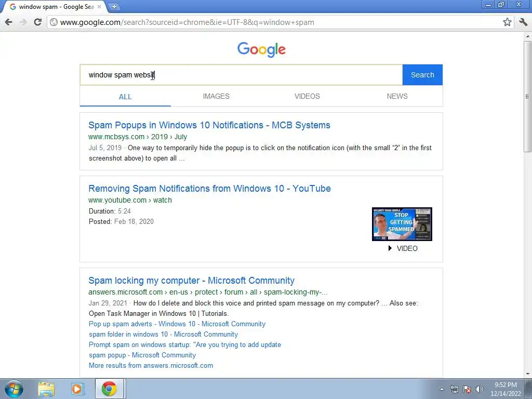Click the page scroll-up arrow
This screenshot has width=532, height=399.
(528, 36)
